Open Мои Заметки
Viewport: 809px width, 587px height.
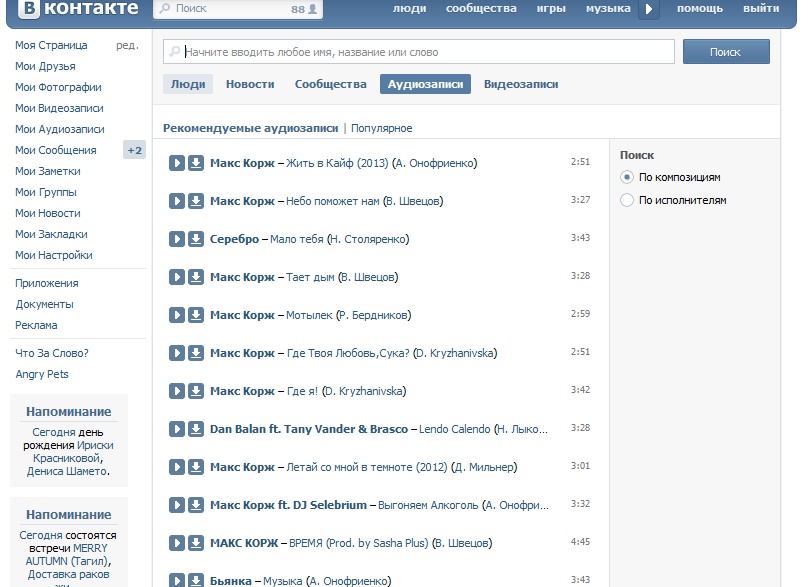(48, 171)
